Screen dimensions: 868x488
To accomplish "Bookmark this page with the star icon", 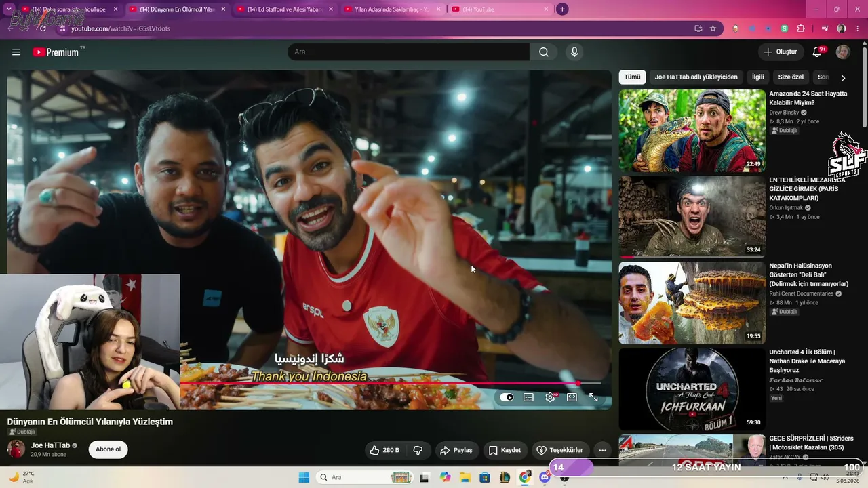I will tap(713, 28).
